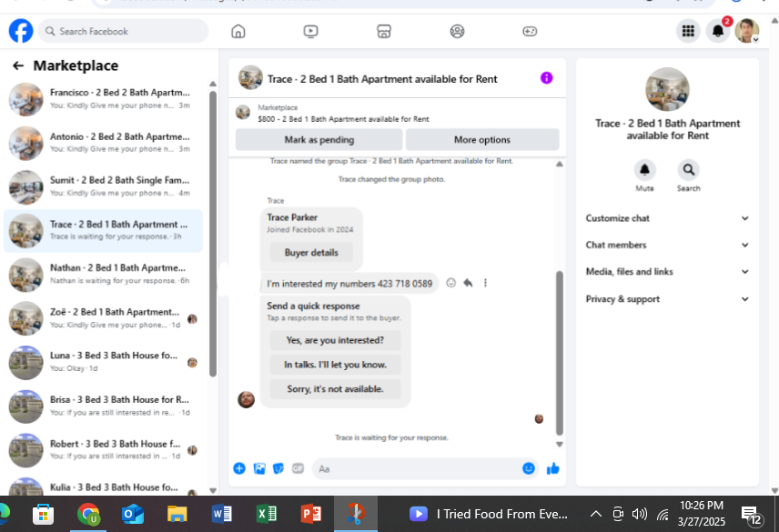Screen dimensions: 779x532
Task: Open the account profile picture menu
Action: (747, 31)
